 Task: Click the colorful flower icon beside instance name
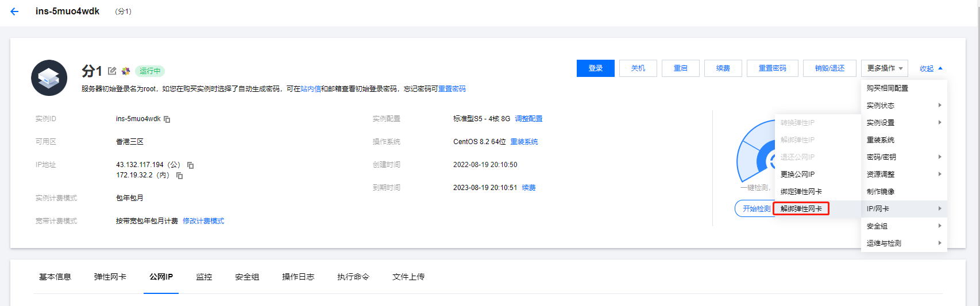pyautogui.click(x=126, y=71)
